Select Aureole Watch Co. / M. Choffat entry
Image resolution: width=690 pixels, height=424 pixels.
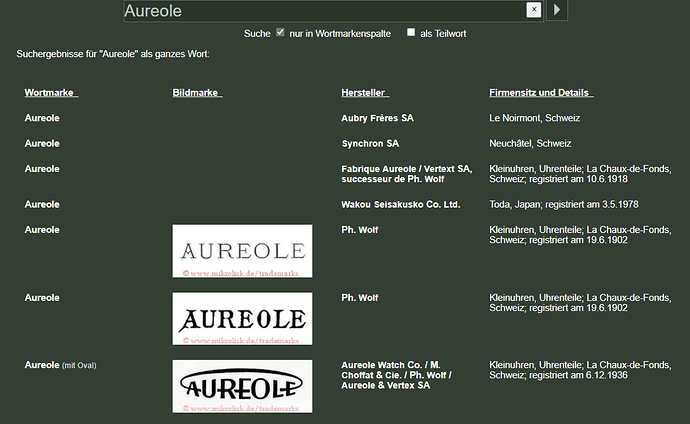[x=396, y=375]
